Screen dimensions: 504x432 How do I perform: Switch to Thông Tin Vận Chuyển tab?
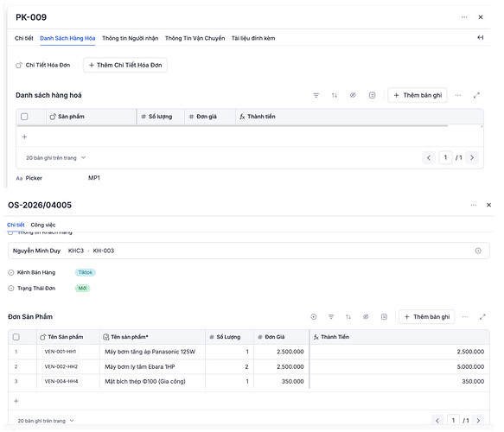click(x=195, y=38)
